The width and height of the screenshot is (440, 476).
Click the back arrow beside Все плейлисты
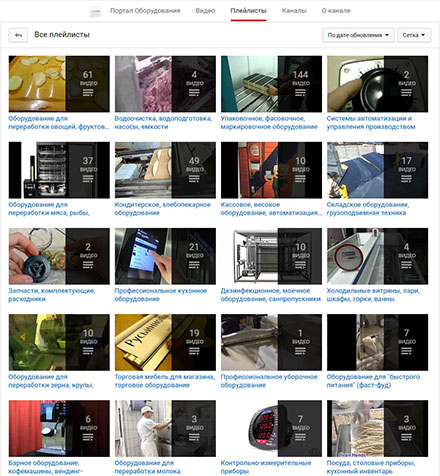tap(18, 35)
